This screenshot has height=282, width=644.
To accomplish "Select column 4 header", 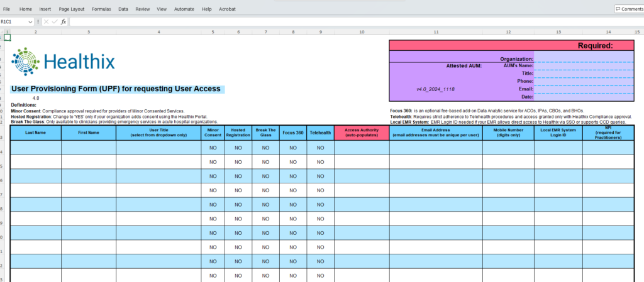I will pyautogui.click(x=158, y=31).
